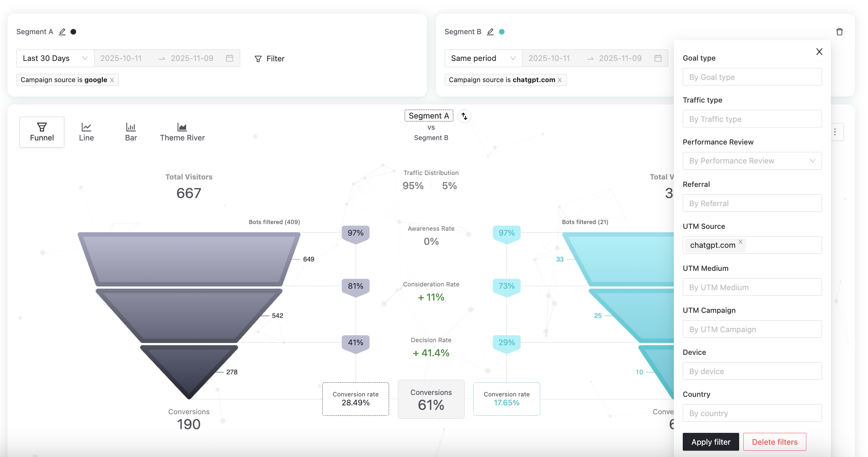The height and width of the screenshot is (457, 868).
Task: Click the Segment A black color dot
Action: pyautogui.click(x=74, y=32)
